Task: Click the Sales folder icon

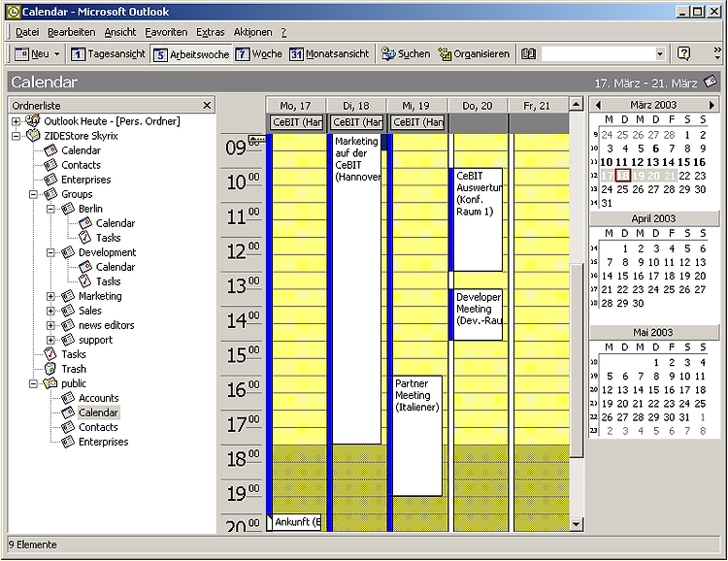Action: click(68, 311)
